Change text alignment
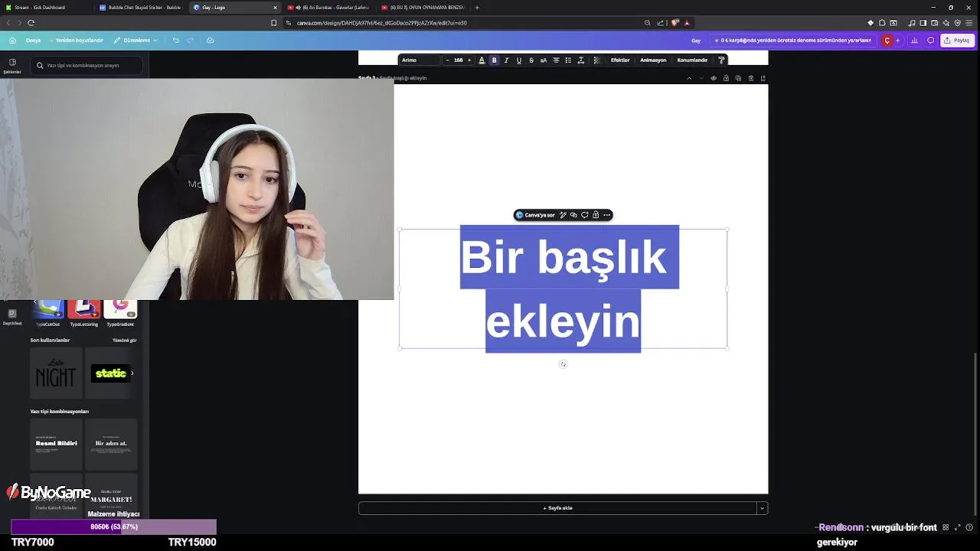 [x=556, y=60]
